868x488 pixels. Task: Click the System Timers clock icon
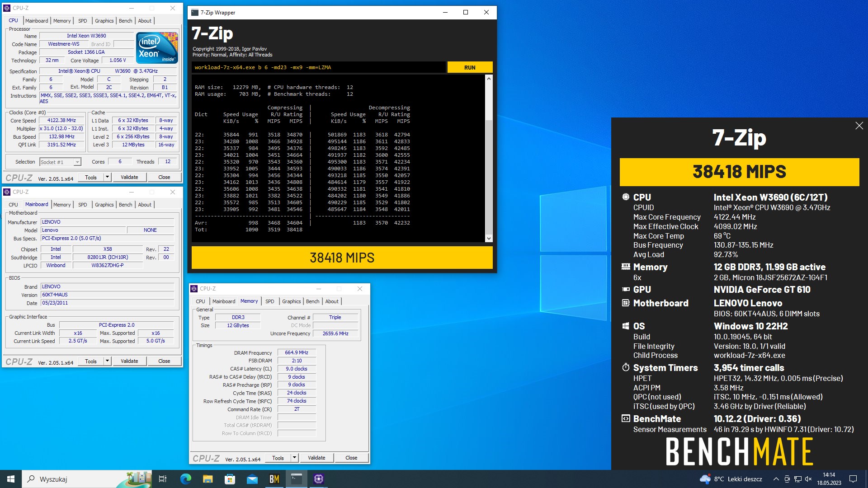coord(626,367)
